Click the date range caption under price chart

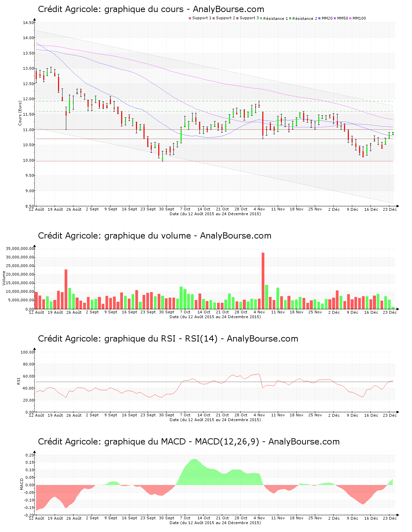pos(215,214)
